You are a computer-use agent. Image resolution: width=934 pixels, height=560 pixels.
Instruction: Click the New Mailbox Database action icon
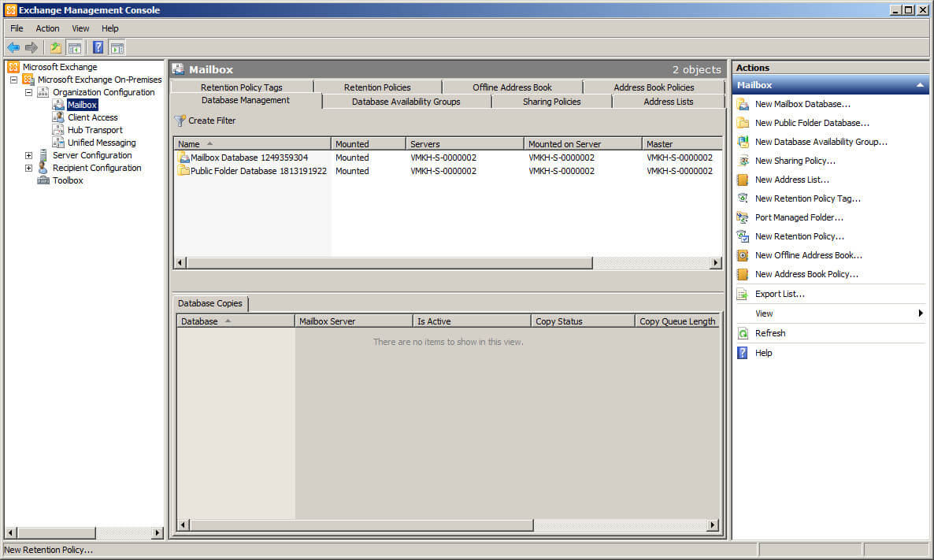coord(743,104)
